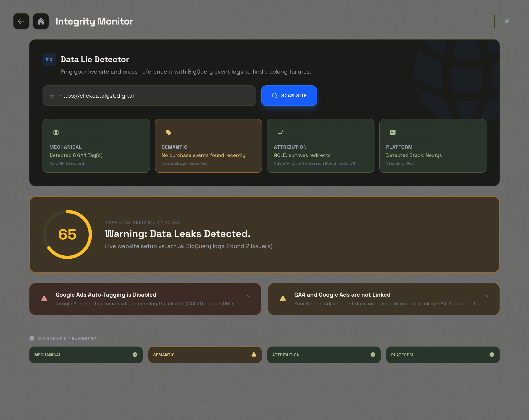The width and height of the screenshot is (529, 420).
Task: Expand GA4 and Google Ads not Linked chevron
Action: pyautogui.click(x=488, y=296)
